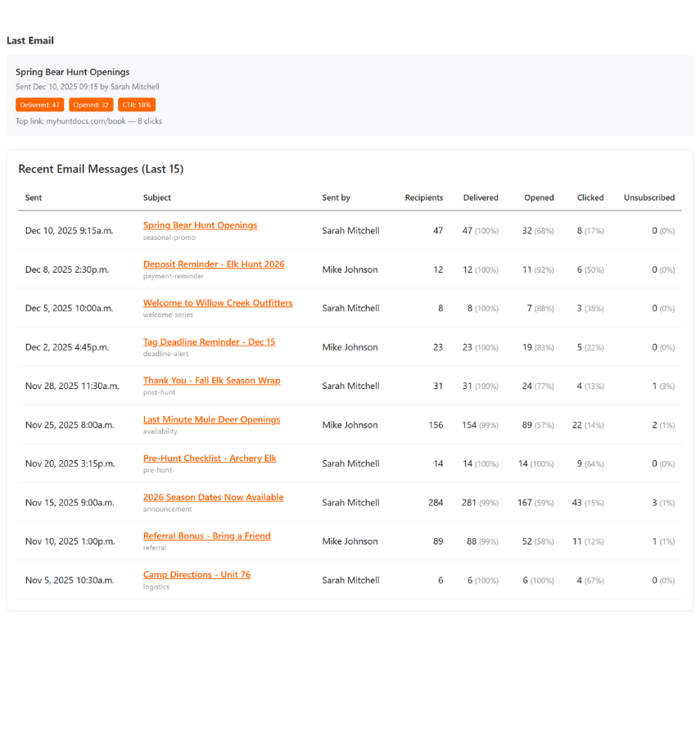Open 'Referral Bonus - Bring a Friend'

tap(206, 536)
